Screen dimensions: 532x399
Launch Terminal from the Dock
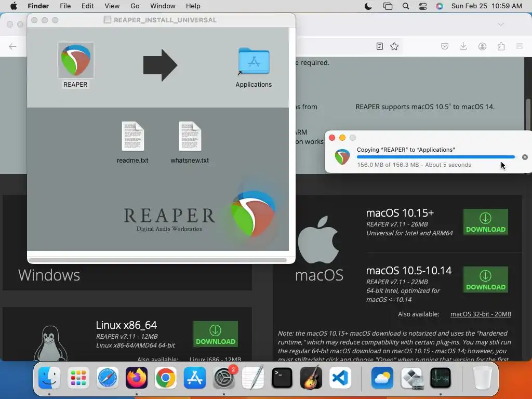[x=282, y=378]
